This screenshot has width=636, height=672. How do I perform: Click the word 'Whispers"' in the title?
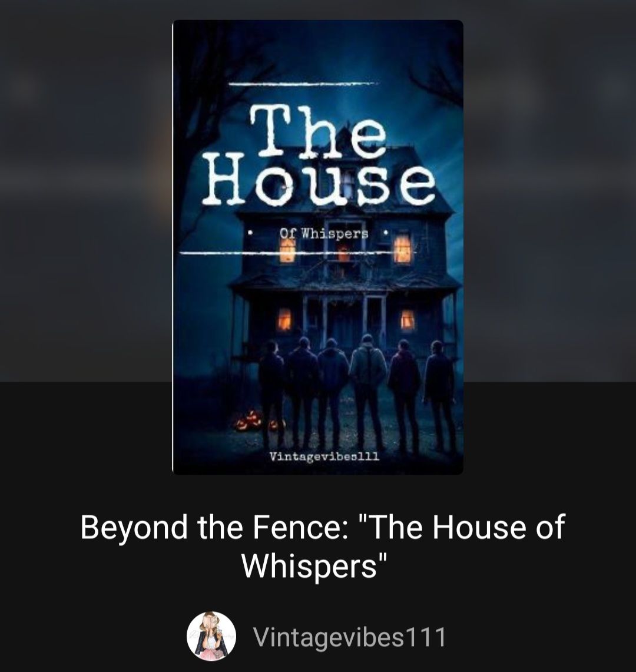click(x=314, y=566)
